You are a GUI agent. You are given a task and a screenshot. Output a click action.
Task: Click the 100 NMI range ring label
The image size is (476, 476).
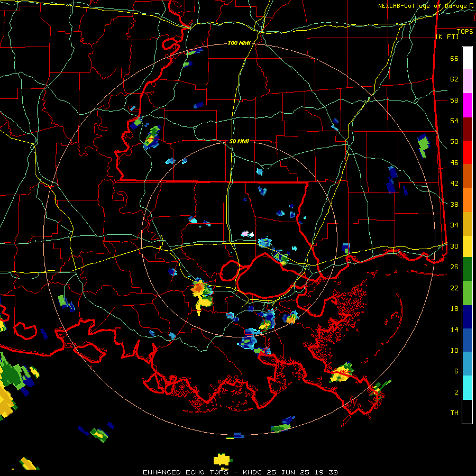pyautogui.click(x=239, y=43)
